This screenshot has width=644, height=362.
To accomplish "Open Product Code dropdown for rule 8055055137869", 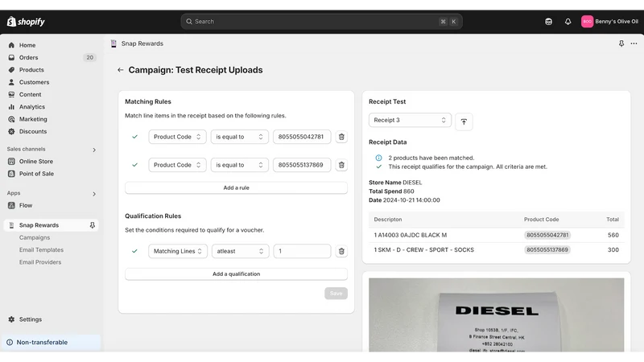I will (177, 165).
